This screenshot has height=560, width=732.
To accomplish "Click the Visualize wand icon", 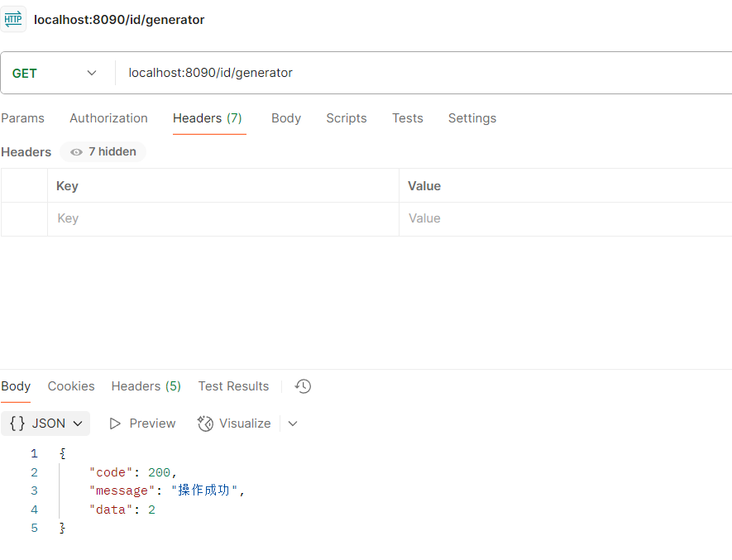I will pyautogui.click(x=204, y=423).
